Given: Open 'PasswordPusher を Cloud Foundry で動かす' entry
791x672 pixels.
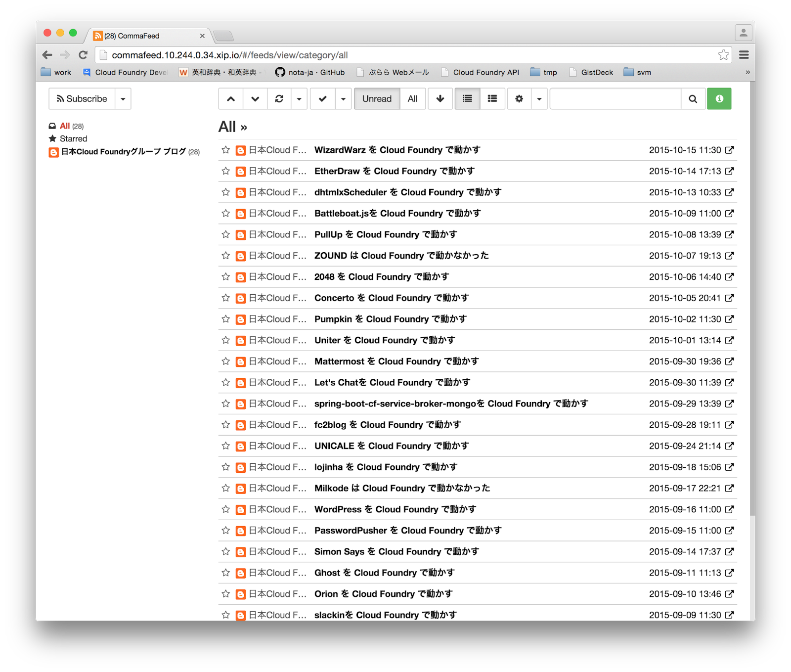Looking at the screenshot, I should click(x=408, y=531).
